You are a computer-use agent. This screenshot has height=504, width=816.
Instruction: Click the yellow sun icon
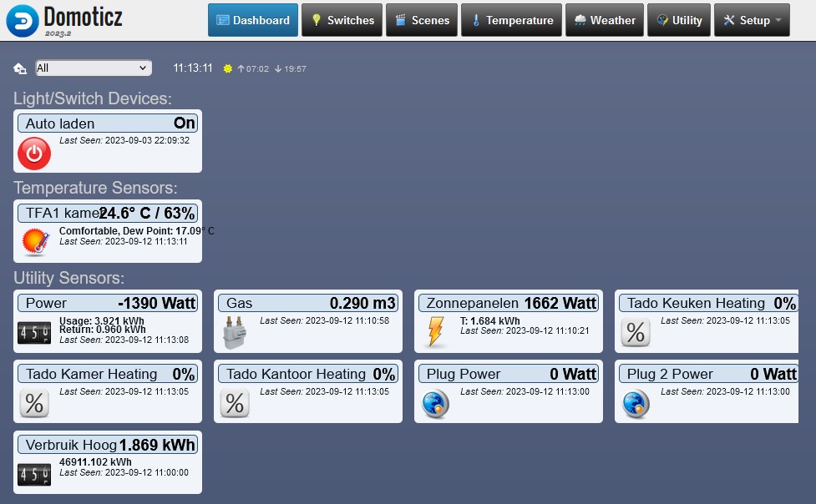pos(227,68)
